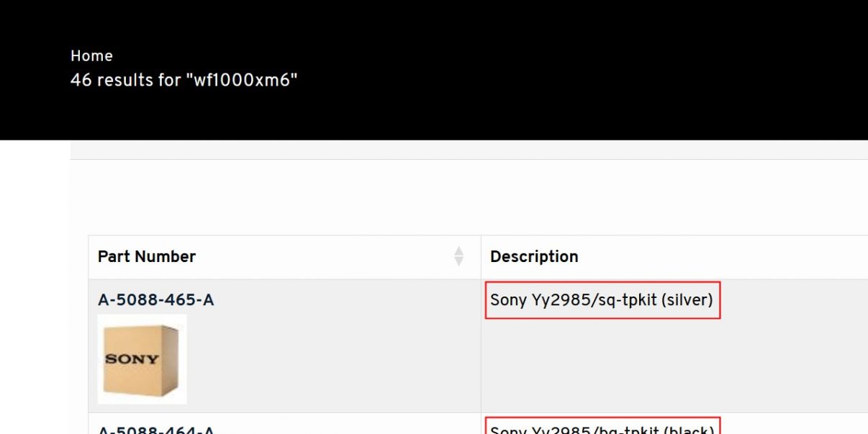Click the Description column header
The height and width of the screenshot is (434, 868).
(x=534, y=257)
